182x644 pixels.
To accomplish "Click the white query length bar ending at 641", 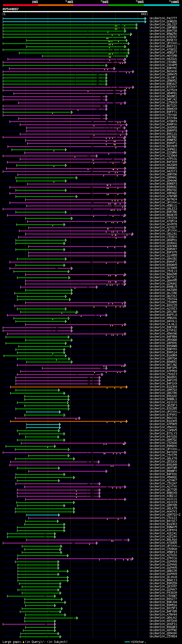I will tap(75, 12).
